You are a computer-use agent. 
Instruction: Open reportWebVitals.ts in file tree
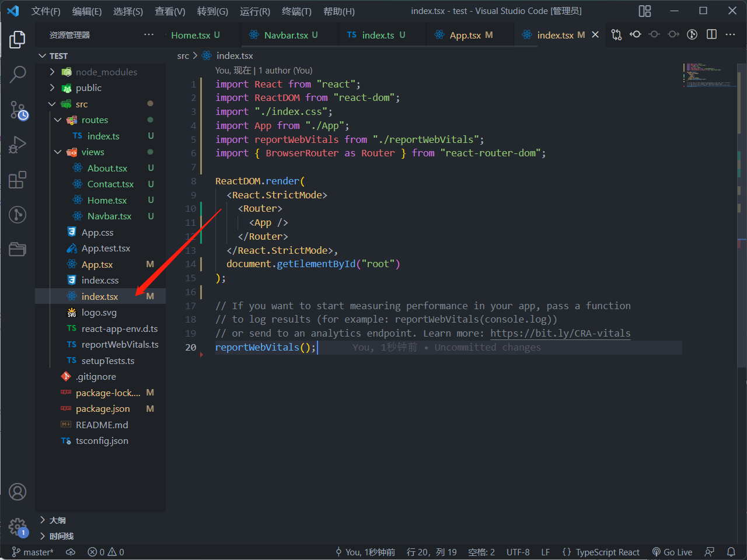click(100, 344)
